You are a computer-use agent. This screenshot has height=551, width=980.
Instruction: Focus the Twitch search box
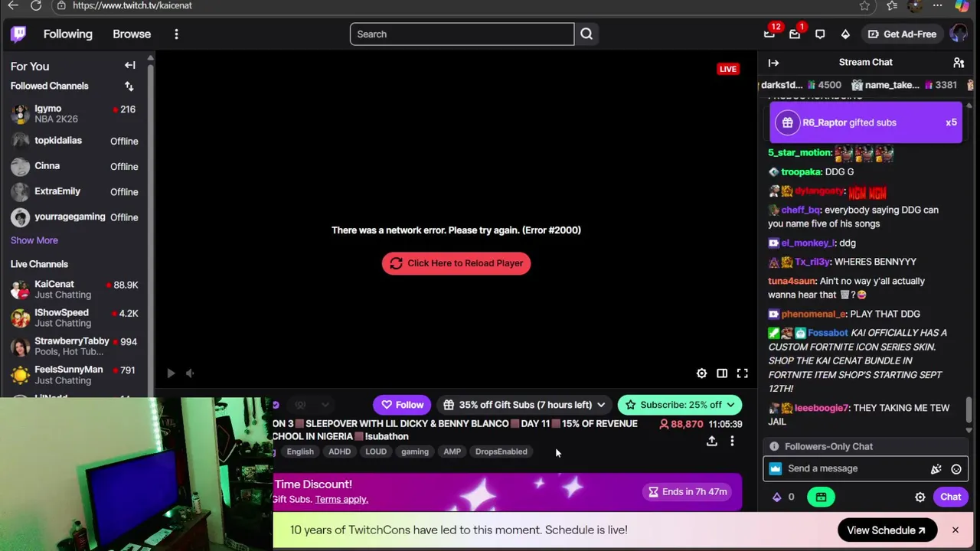462,34
